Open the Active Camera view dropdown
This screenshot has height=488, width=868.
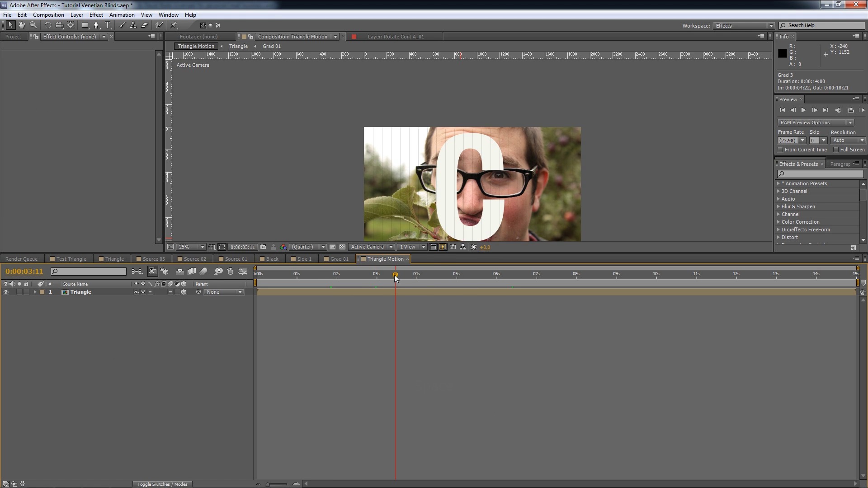[372, 247]
